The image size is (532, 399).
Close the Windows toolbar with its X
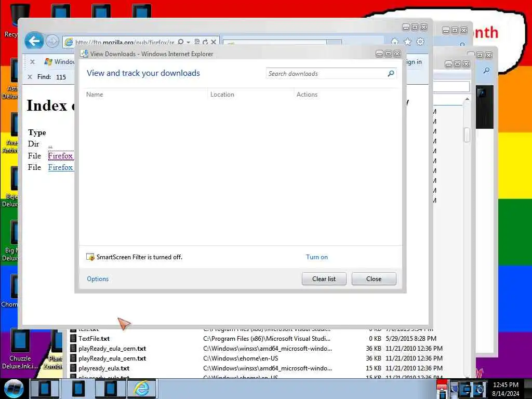click(33, 62)
